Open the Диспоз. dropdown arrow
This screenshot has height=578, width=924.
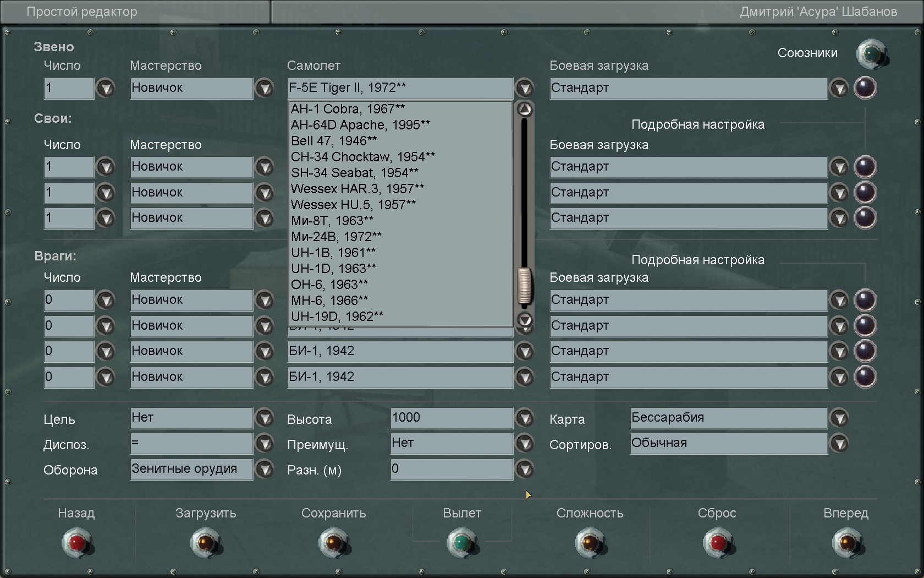pos(265,443)
